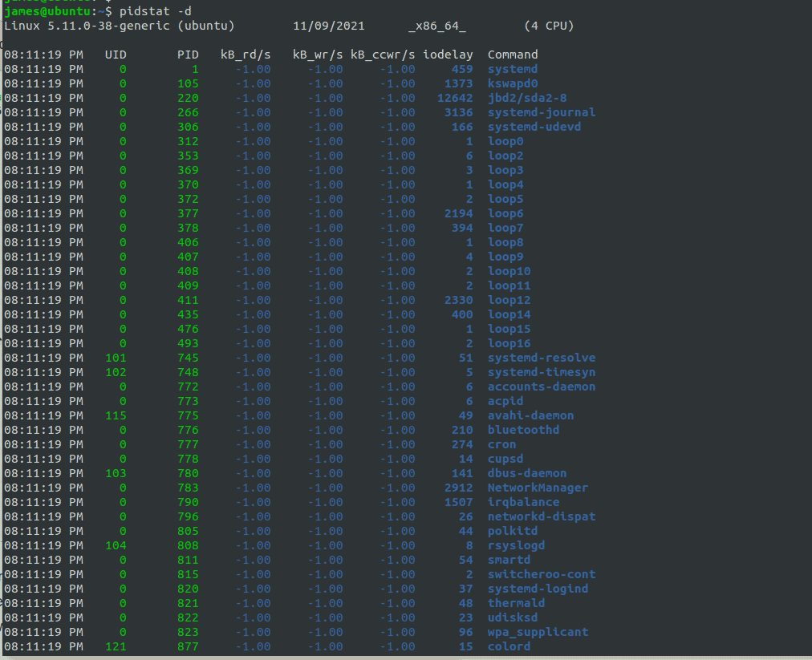Screen dimensions: 812x660
Task: Click the 'systemd-resolve' command name
Action: pos(542,358)
